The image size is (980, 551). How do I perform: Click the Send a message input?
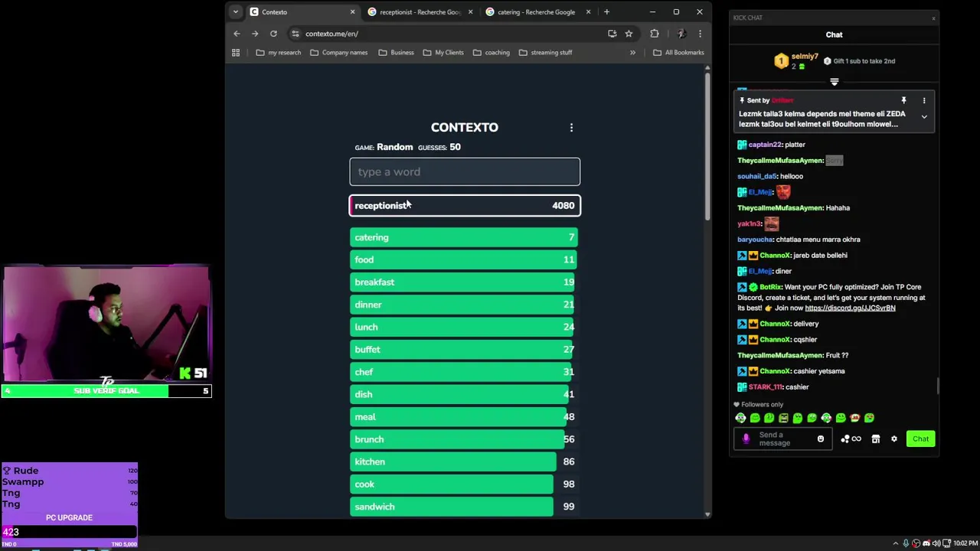[x=782, y=439]
